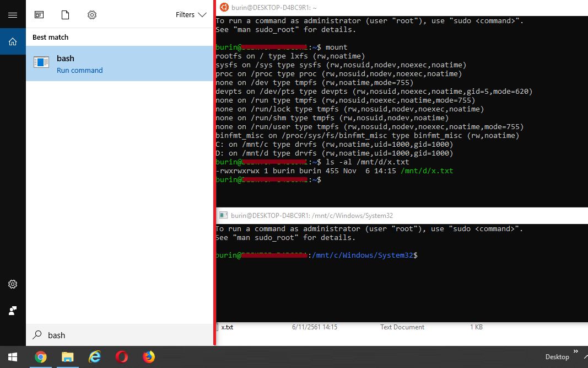The width and height of the screenshot is (588, 368).
Task: Launch Internet Explorer from taskbar
Action: click(95, 357)
